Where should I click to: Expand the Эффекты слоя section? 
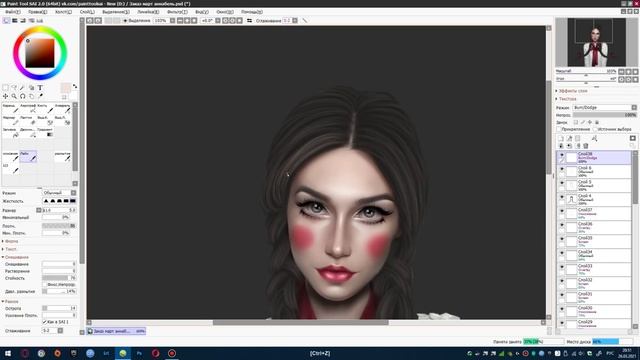click(x=572, y=91)
